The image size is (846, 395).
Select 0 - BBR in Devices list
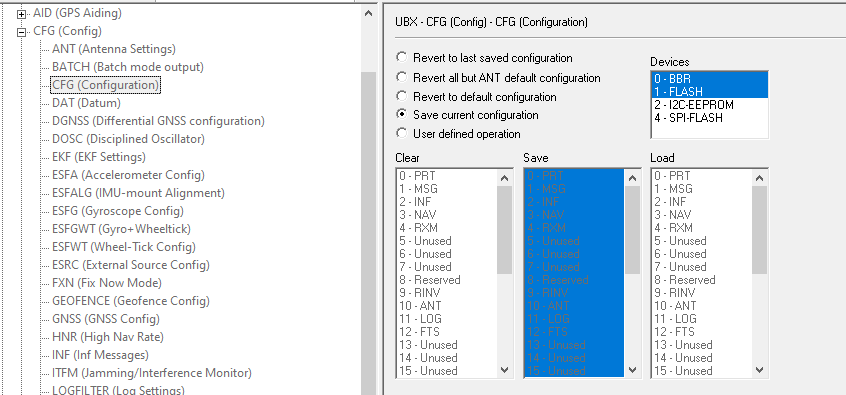[x=709, y=79]
